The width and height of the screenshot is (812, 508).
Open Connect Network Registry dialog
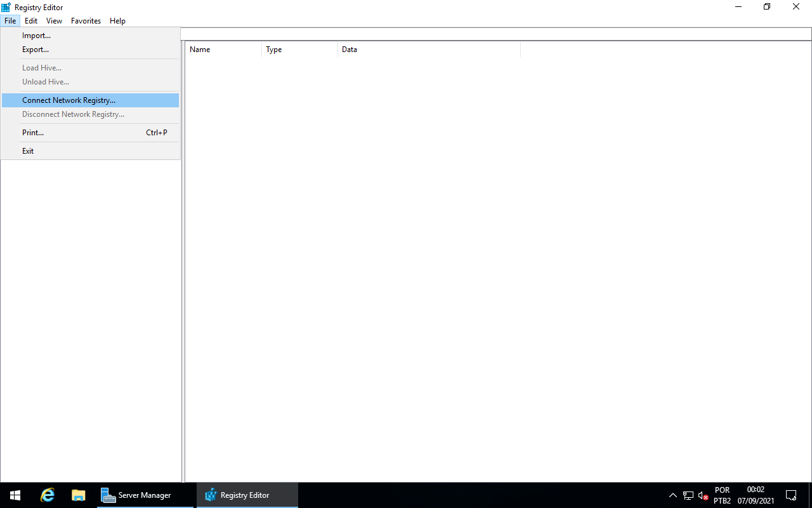[69, 100]
